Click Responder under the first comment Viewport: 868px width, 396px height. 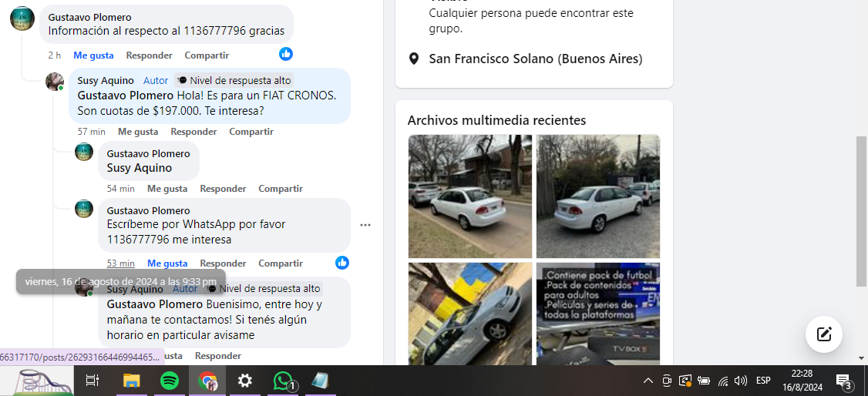pyautogui.click(x=149, y=55)
